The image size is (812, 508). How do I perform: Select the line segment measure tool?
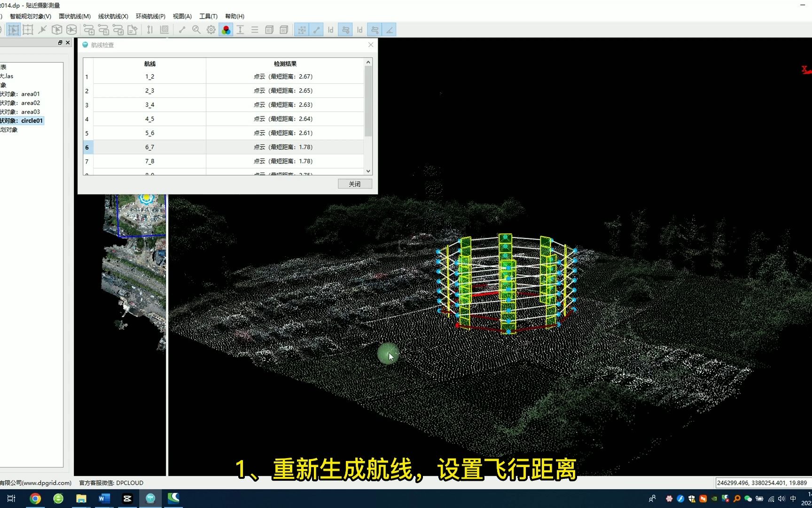point(182,30)
